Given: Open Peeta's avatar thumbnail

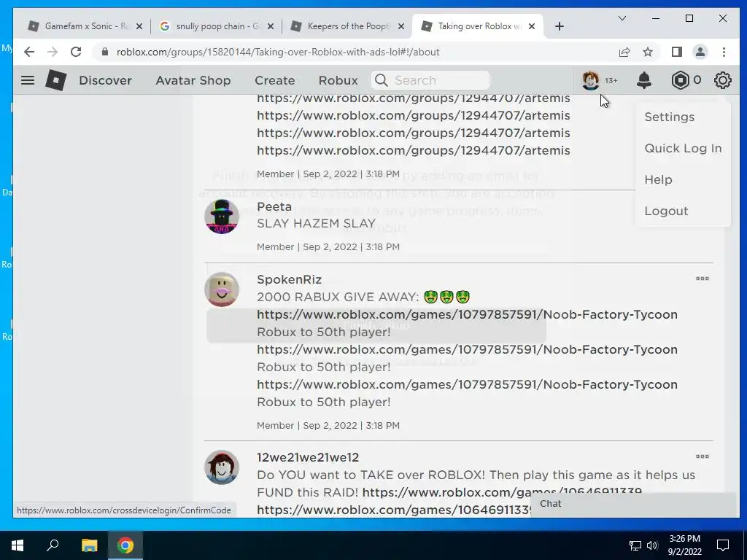Looking at the screenshot, I should point(222,217).
